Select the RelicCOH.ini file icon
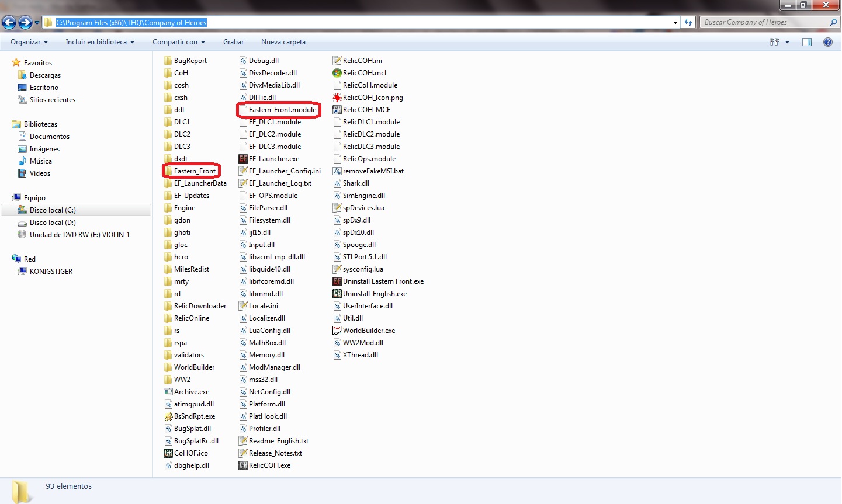 pos(337,61)
